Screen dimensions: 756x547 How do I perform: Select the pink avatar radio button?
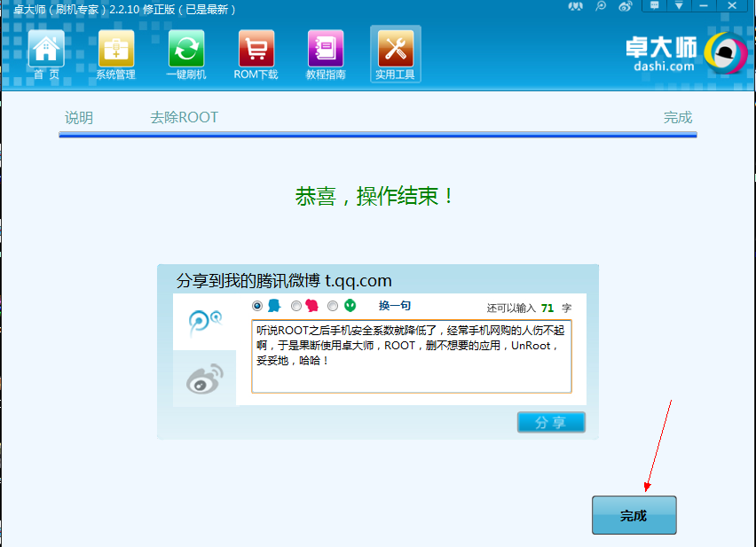[x=296, y=306]
